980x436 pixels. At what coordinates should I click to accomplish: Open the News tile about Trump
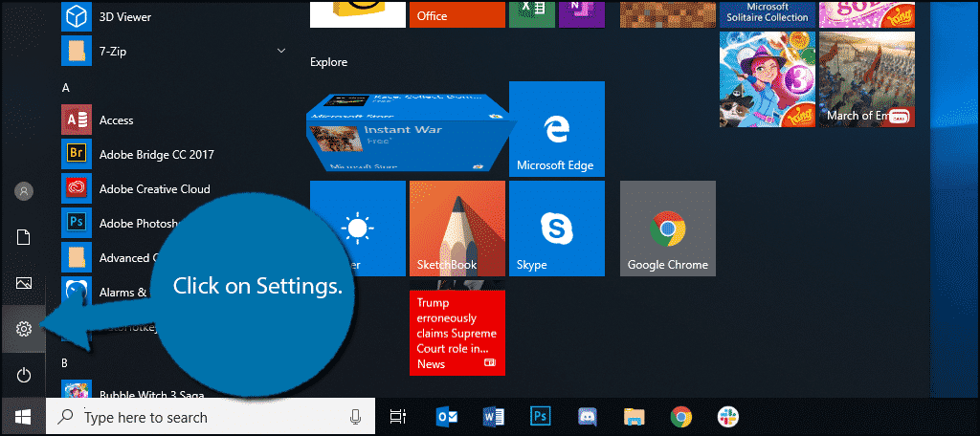click(x=457, y=328)
